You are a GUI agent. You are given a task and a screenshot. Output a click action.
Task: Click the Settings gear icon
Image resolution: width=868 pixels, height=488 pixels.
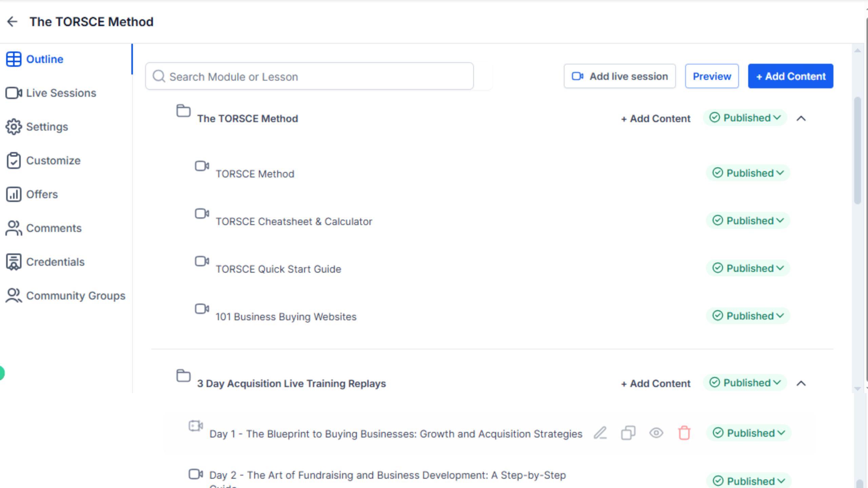point(14,127)
